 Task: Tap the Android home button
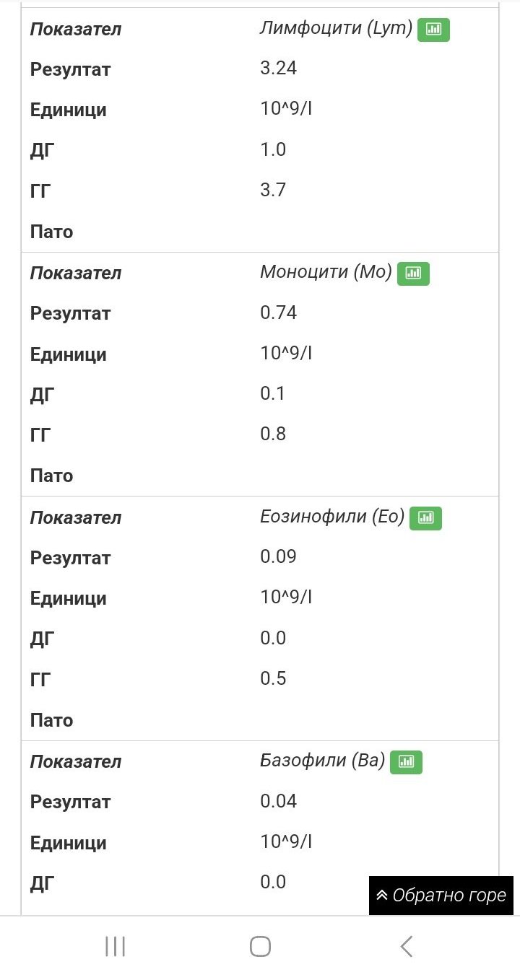point(260,946)
